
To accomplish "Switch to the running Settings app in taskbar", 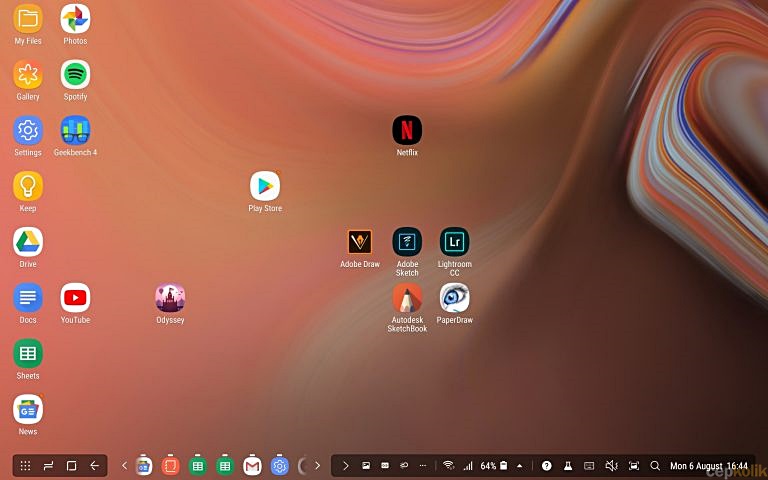I will tap(280, 466).
